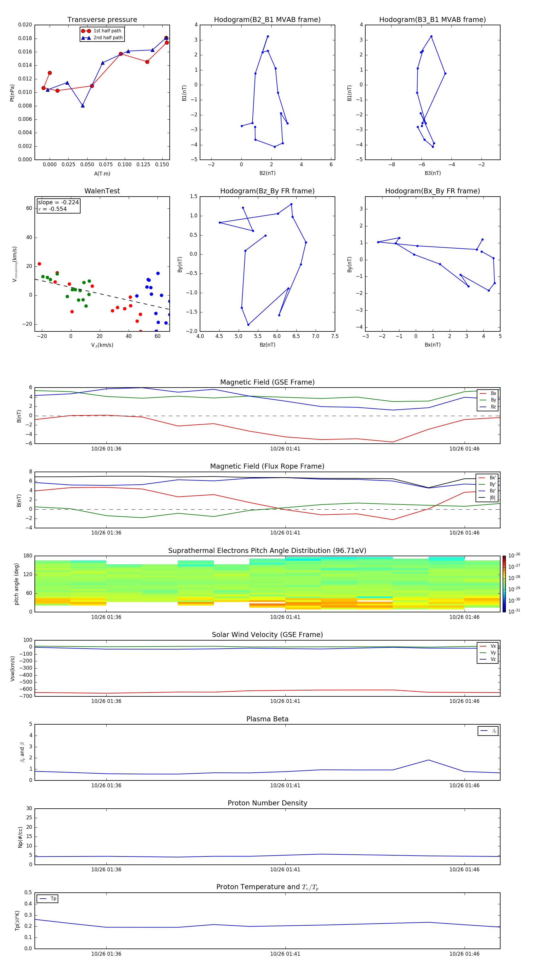The width and height of the screenshot is (535, 980).
Task: Click the "Hodogram(Bz_By FR frame)" title
Action: (x=267, y=191)
